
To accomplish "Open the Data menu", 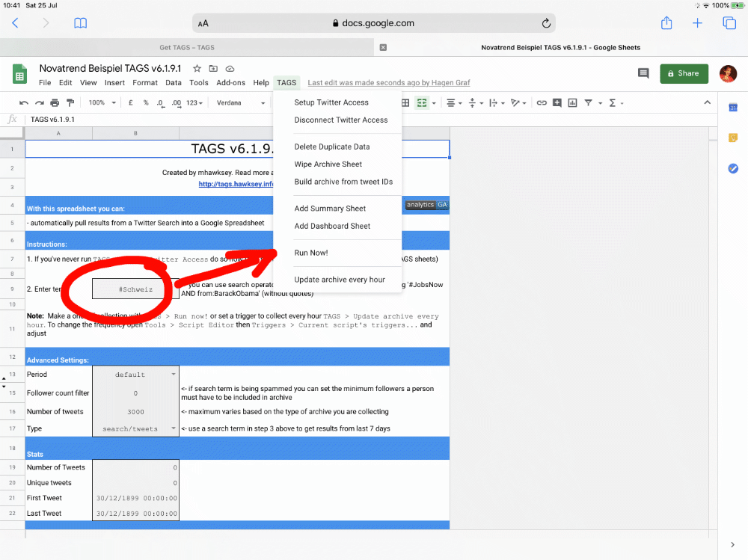I will [174, 82].
